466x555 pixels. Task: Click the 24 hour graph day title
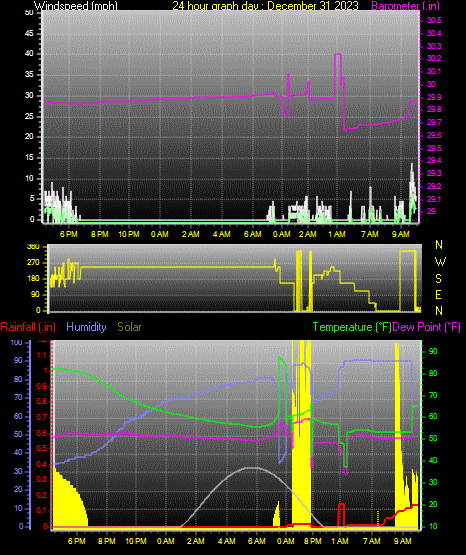[x=265, y=5]
